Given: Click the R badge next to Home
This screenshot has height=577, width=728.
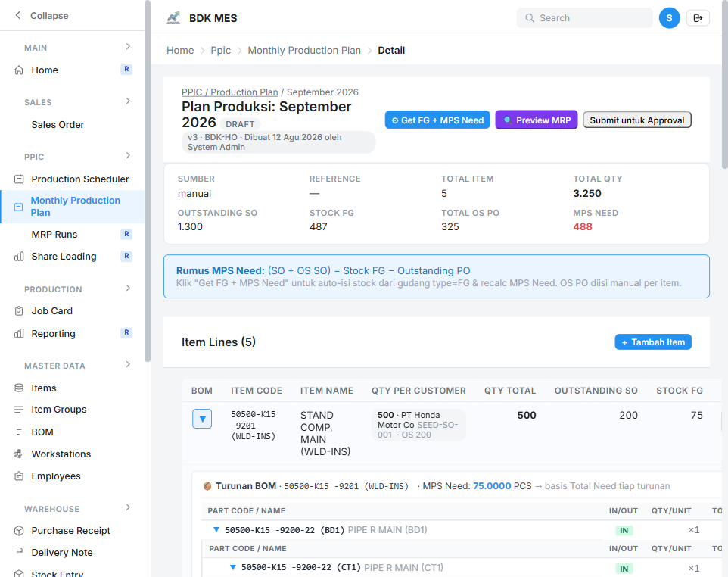Looking at the screenshot, I should [126, 69].
